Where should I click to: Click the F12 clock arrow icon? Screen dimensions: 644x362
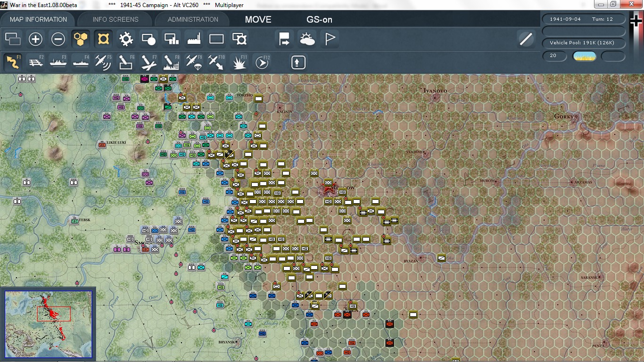[x=262, y=62]
